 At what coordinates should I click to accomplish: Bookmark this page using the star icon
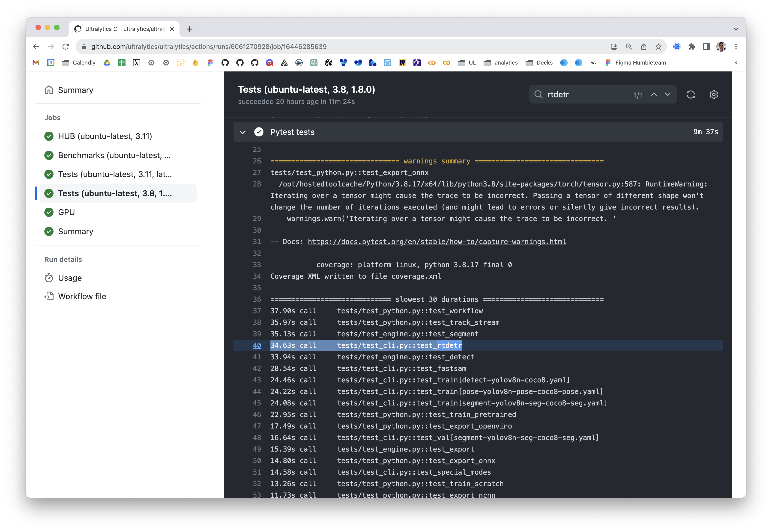pos(658,47)
